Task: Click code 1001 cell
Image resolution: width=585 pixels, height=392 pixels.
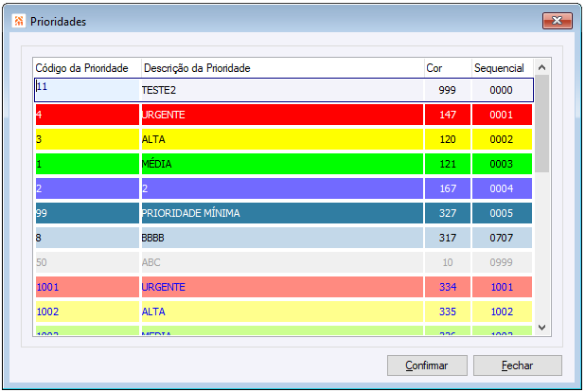Action: (x=87, y=287)
